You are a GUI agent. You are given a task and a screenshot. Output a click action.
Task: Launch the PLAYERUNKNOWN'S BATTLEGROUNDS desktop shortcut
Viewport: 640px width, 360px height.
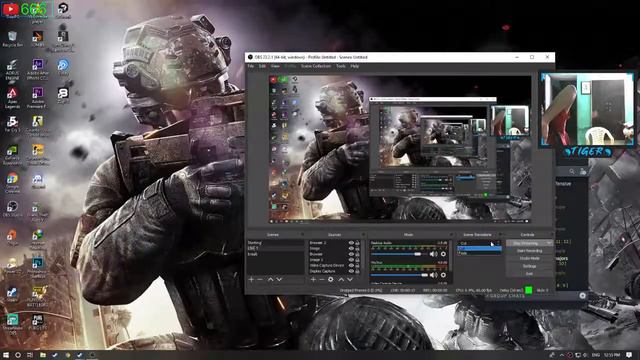point(38,296)
